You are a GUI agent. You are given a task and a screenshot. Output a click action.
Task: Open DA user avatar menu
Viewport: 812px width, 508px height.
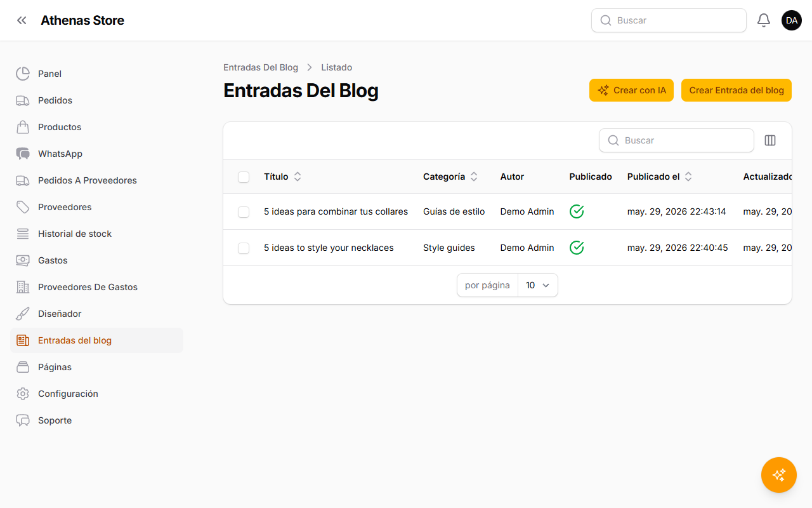click(792, 20)
